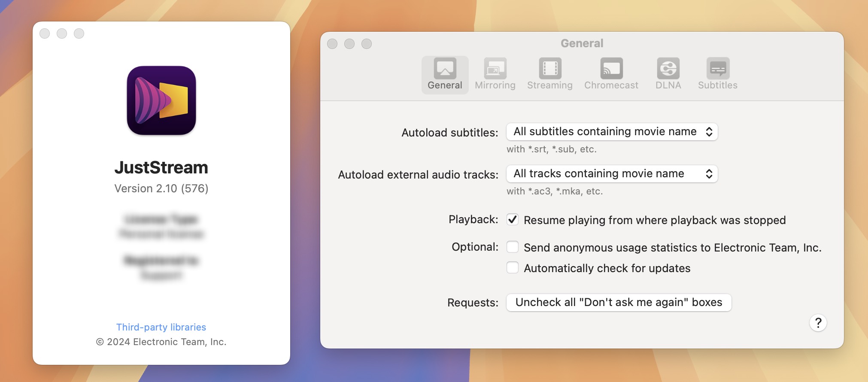Click the JustStream app icon in About window
Screen dimensions: 868x382
161,100
